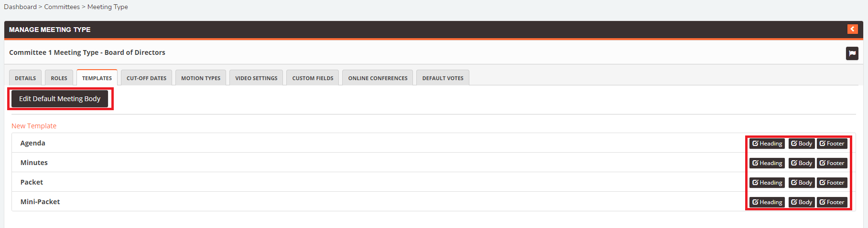This screenshot has width=868, height=228.
Task: Click the orange back arrow icon
Action: click(852, 30)
